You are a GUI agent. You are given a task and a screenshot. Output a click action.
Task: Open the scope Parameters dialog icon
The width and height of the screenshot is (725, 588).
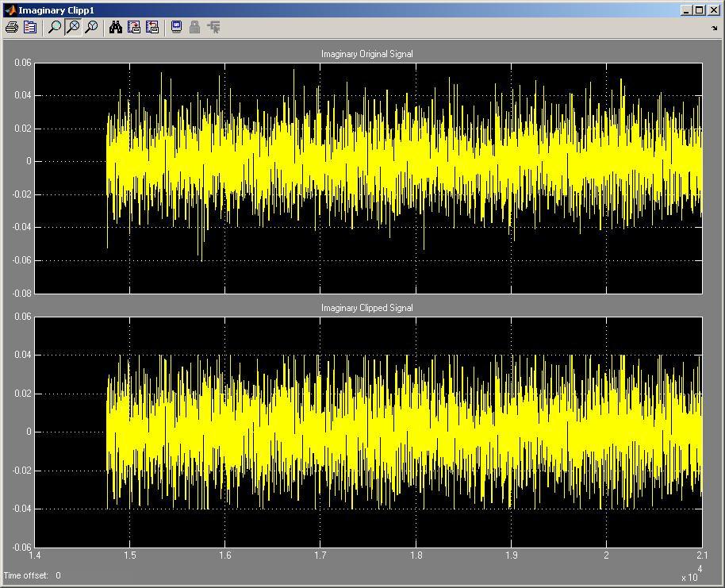(x=30, y=28)
